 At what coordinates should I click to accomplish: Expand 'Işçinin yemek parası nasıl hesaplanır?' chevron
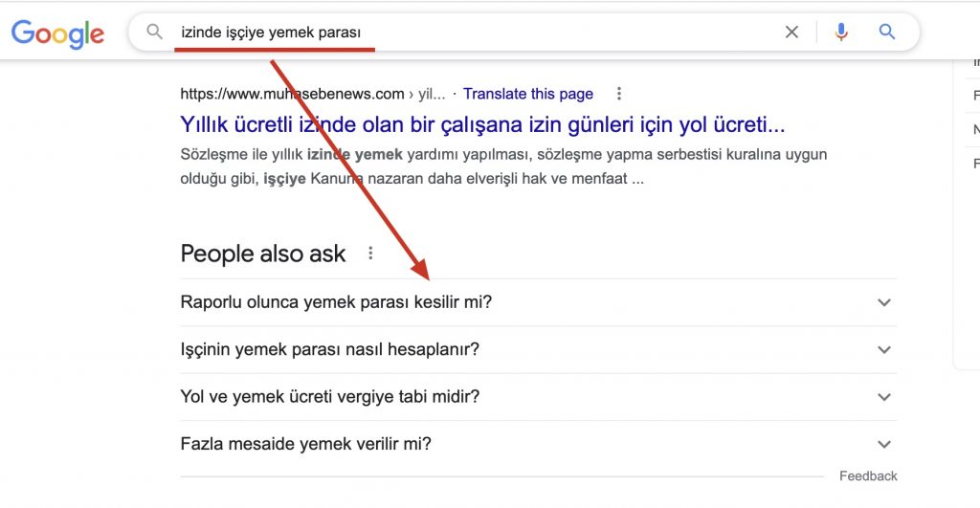(883, 350)
